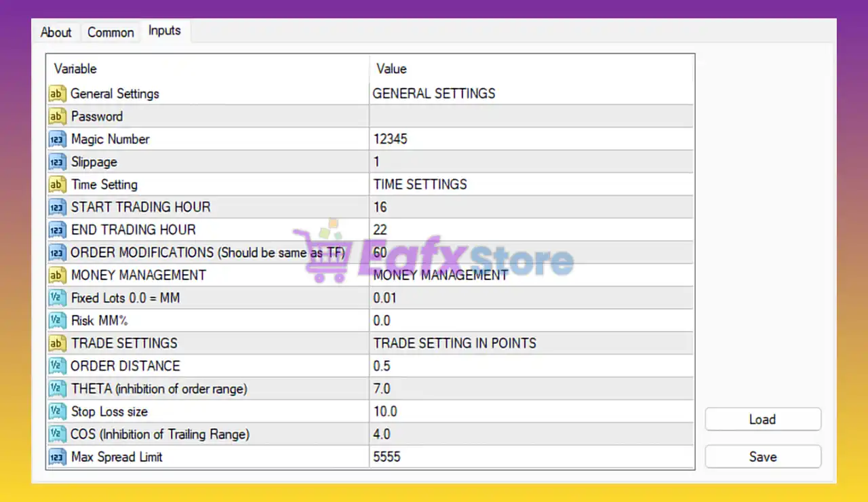Click the integer icon next to Max Spread Limit
This screenshot has height=502, width=868.
(x=57, y=457)
